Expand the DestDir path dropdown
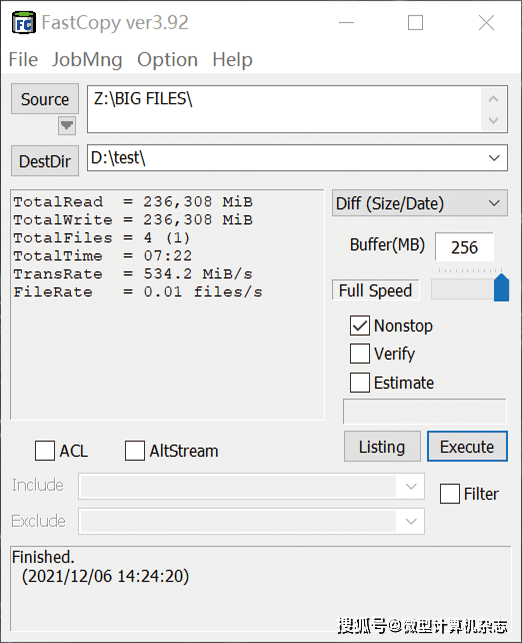This screenshot has width=522, height=643. click(x=494, y=158)
